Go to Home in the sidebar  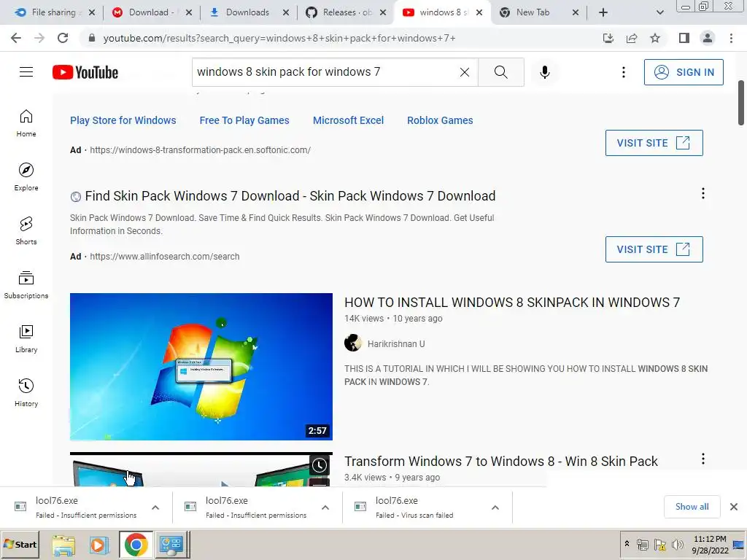[x=26, y=123]
